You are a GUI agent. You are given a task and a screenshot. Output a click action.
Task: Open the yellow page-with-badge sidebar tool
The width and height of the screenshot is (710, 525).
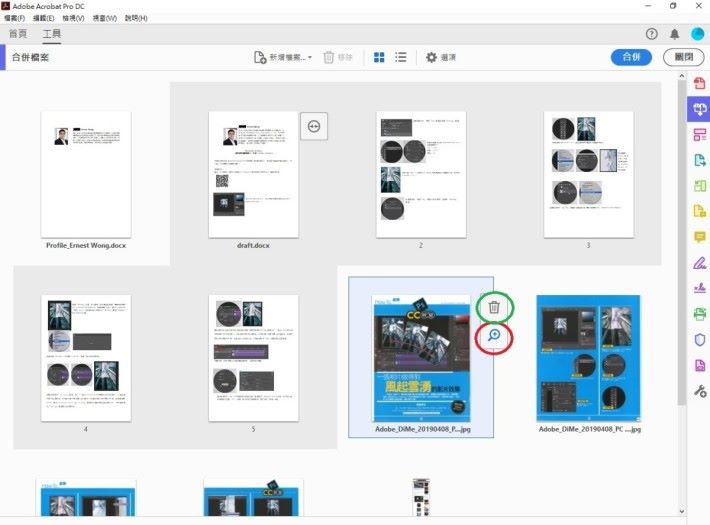click(700, 211)
